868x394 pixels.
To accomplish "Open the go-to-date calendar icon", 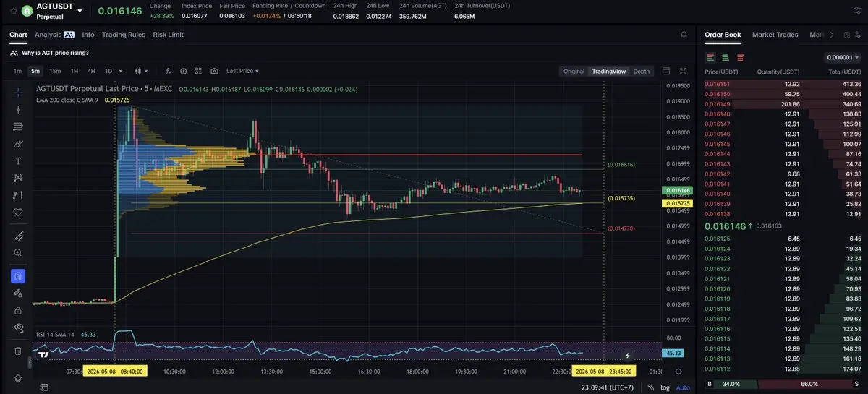I will pyautogui.click(x=45, y=387).
